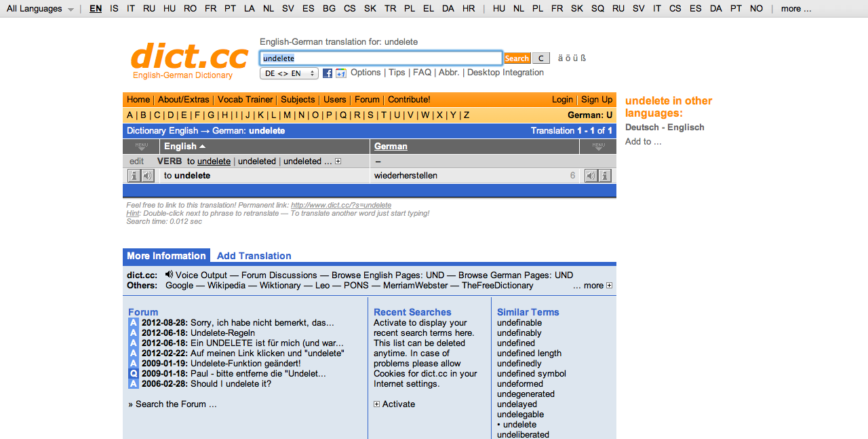
Task: Play English audio for 'to undelete'
Action: tap(148, 176)
